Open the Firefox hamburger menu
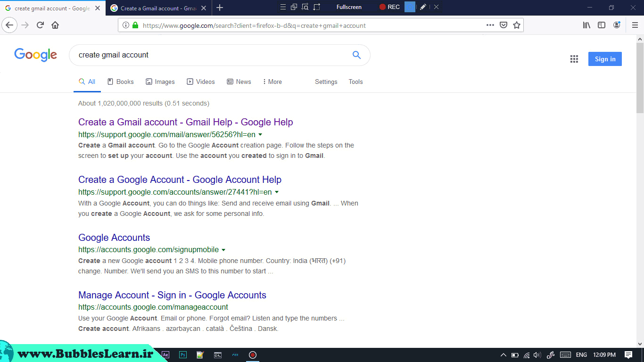 click(x=635, y=25)
